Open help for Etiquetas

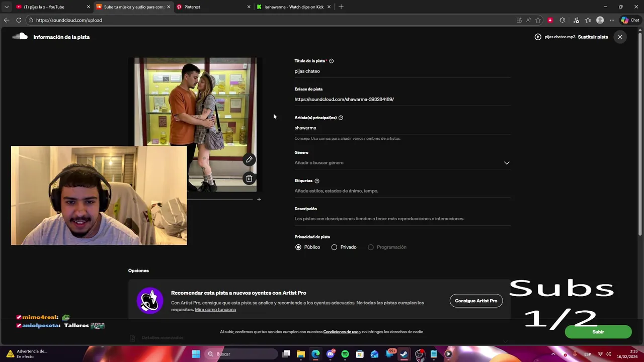(x=316, y=180)
